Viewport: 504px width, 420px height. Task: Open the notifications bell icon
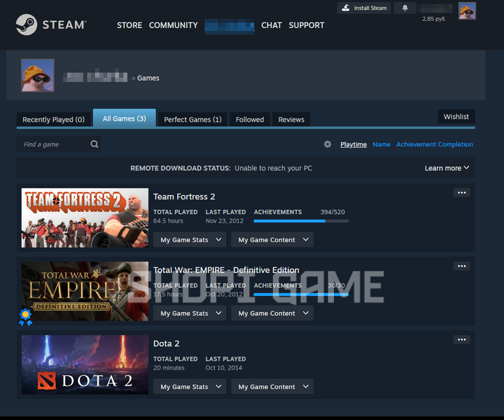405,8
